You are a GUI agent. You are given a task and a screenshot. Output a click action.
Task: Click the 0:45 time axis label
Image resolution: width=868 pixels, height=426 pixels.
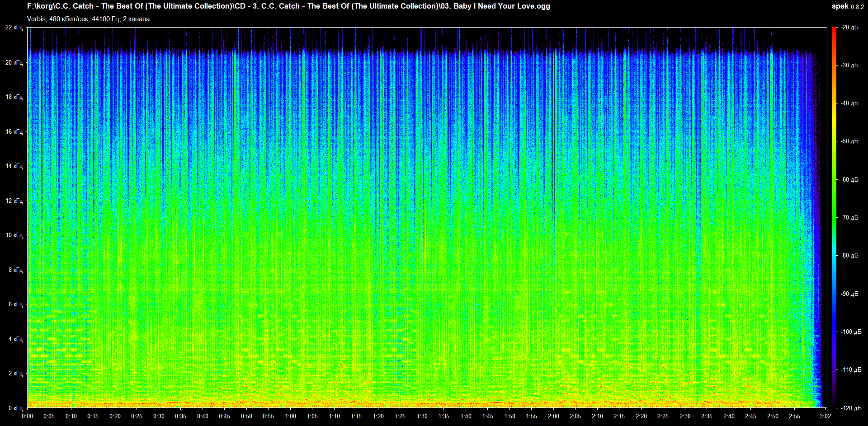pyautogui.click(x=225, y=417)
